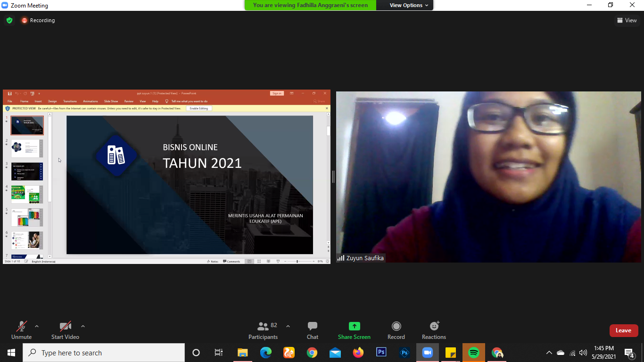Expand the video options arrow beside Start Video
644x362 pixels.
pos(83,326)
